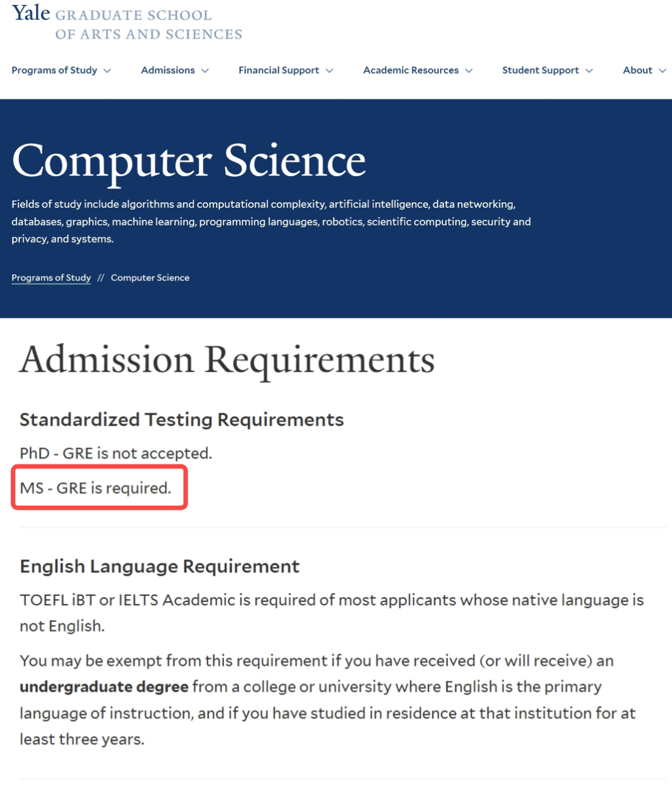
Task: Click the bold 'undergraduate degree' text
Action: coord(104,686)
